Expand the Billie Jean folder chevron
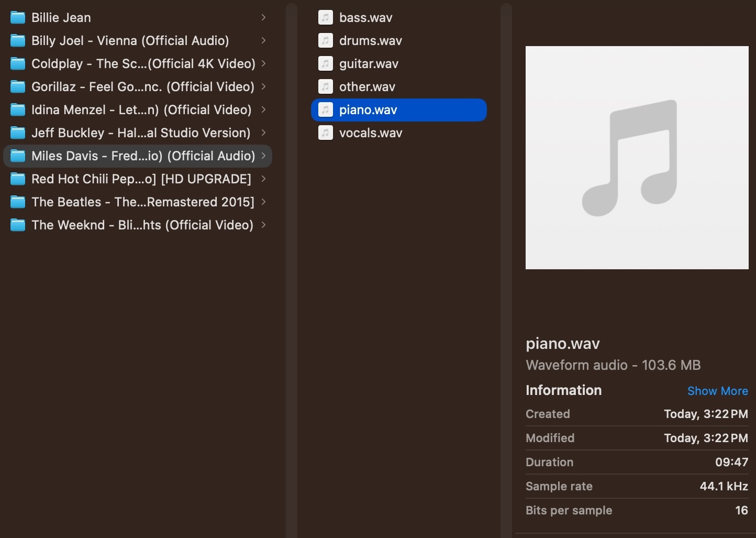The width and height of the screenshot is (756, 538). point(263,17)
